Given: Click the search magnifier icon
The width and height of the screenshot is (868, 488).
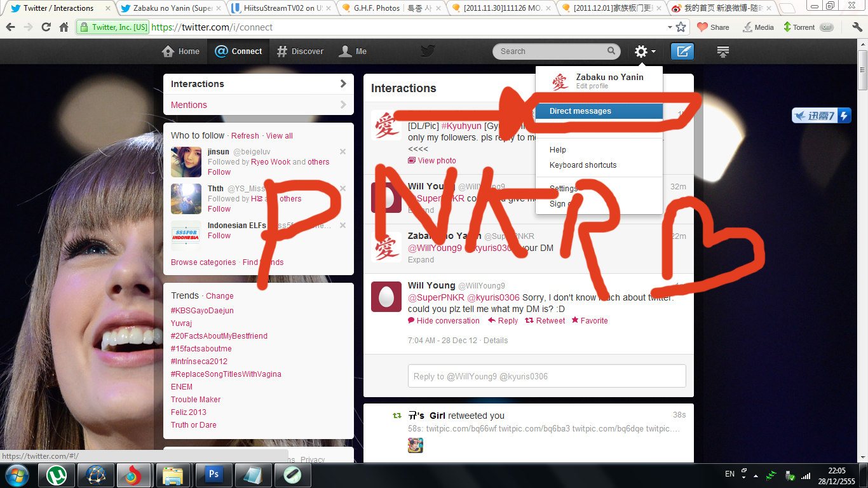Looking at the screenshot, I should (611, 51).
